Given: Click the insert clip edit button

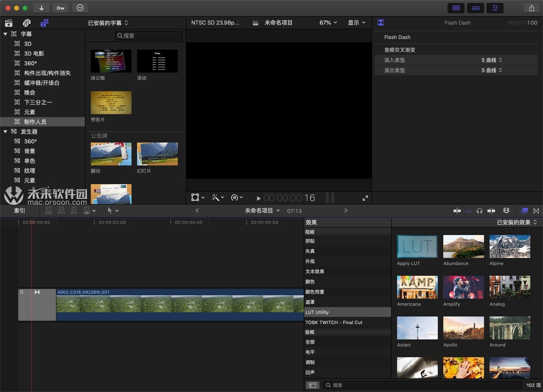Looking at the screenshot, I should (x=62, y=210).
